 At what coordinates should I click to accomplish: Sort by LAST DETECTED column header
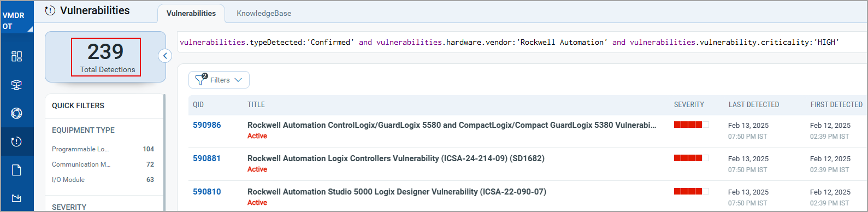[754, 104]
